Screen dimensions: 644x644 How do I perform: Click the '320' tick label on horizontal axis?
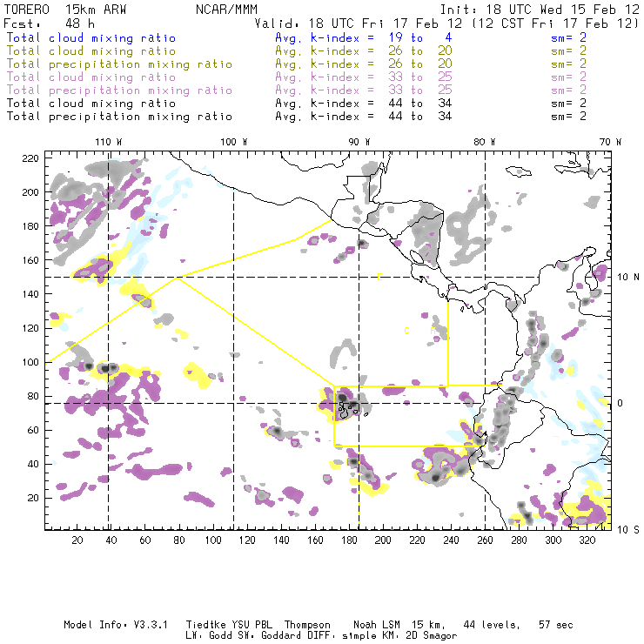coord(587,540)
